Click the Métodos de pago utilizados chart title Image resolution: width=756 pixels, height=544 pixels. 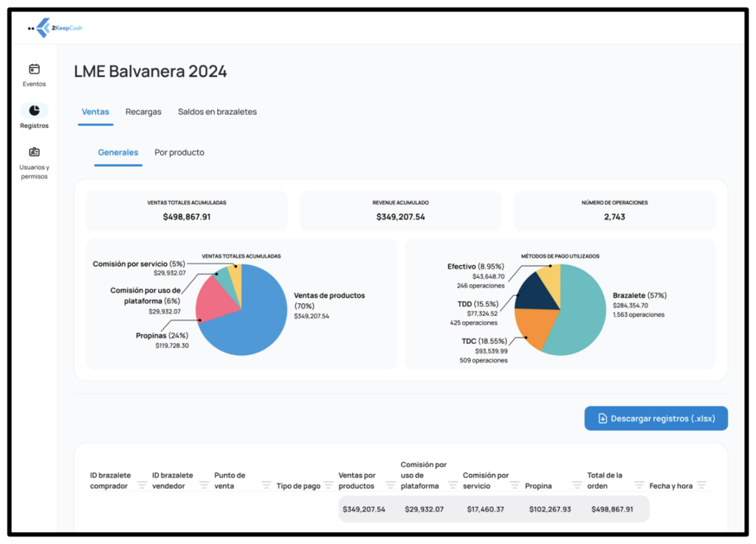click(560, 256)
